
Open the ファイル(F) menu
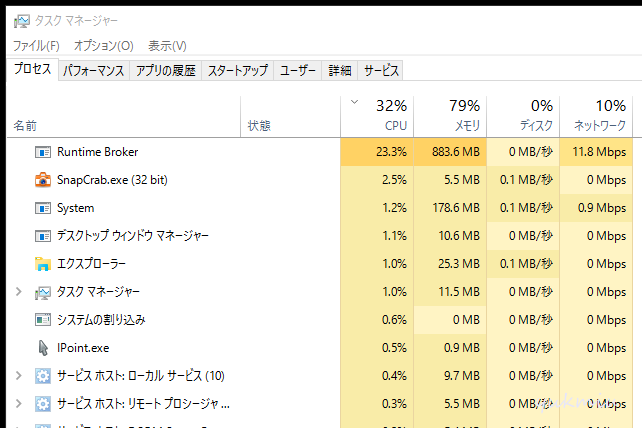tap(36, 45)
